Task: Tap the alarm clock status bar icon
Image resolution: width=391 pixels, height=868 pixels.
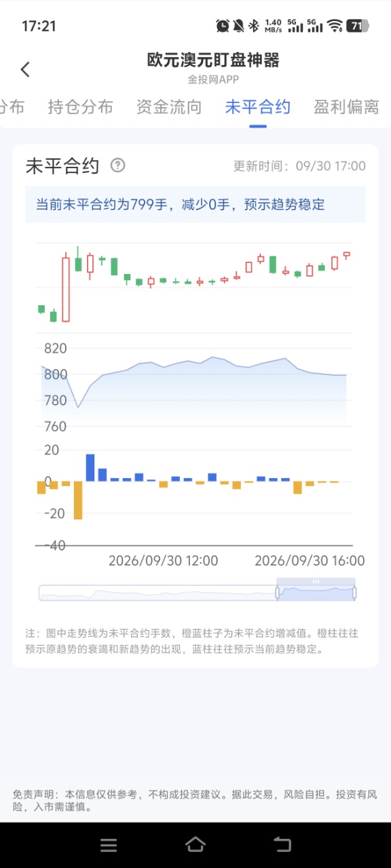Action: (x=223, y=26)
